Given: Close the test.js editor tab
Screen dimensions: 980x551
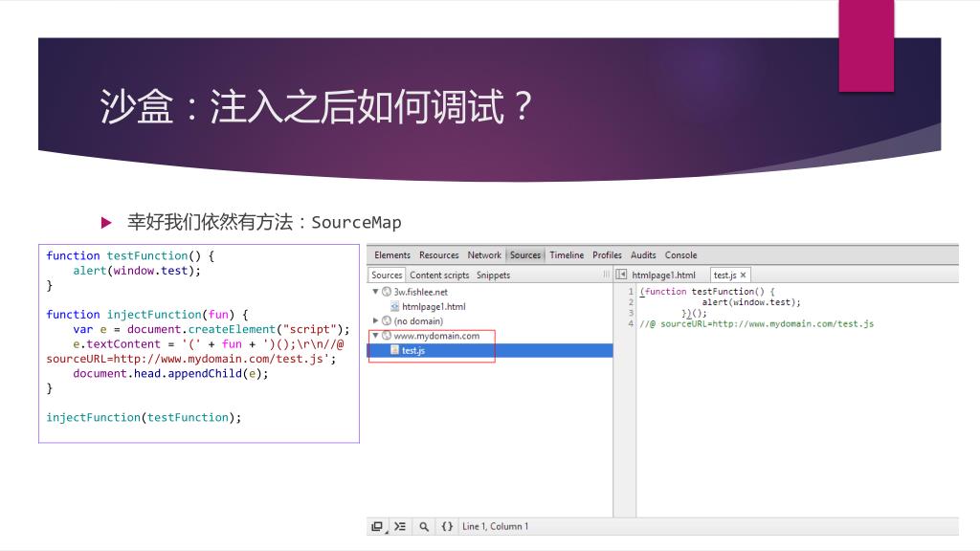Looking at the screenshot, I should [x=743, y=275].
